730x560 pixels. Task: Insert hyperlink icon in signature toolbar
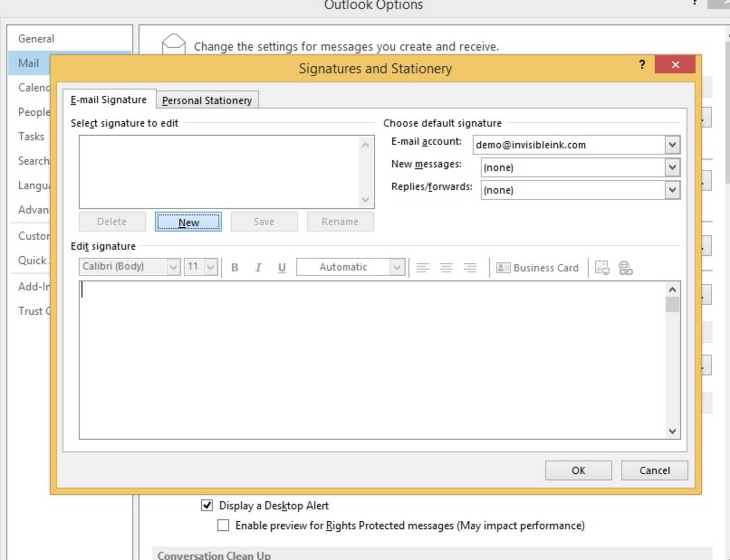(x=625, y=268)
